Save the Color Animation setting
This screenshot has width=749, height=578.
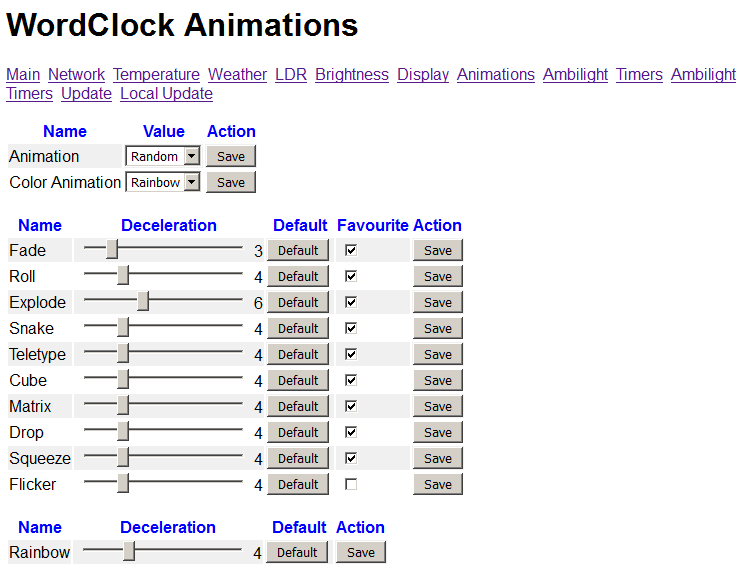pyautogui.click(x=231, y=182)
